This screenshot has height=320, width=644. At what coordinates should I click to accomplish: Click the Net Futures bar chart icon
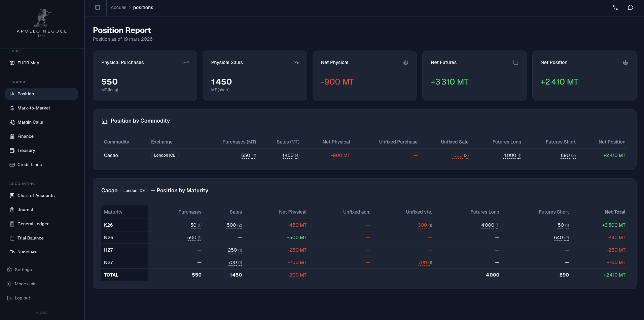515,62
